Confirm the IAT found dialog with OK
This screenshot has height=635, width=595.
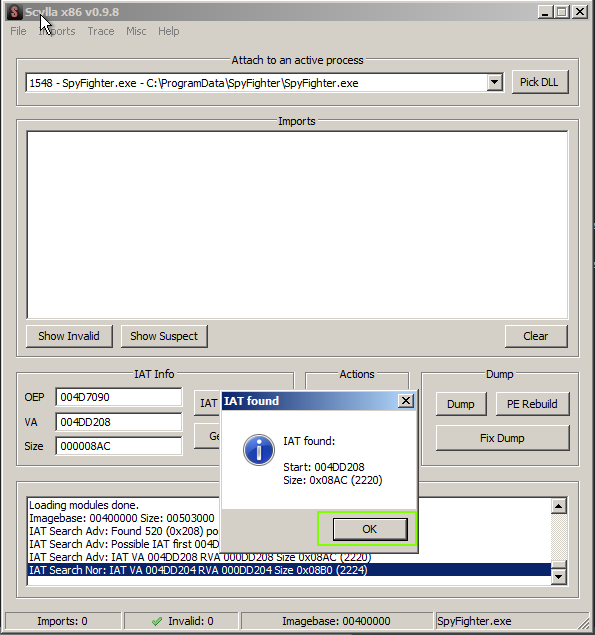(x=370, y=529)
